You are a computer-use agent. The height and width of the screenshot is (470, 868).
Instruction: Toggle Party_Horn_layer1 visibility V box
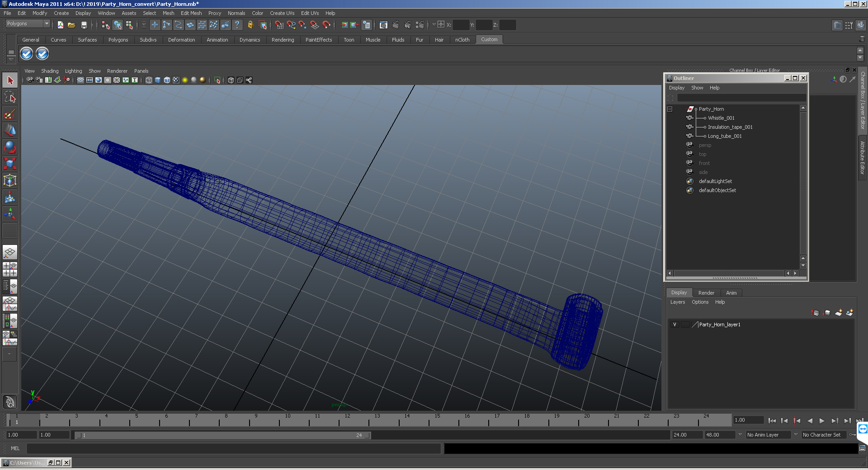click(x=675, y=324)
